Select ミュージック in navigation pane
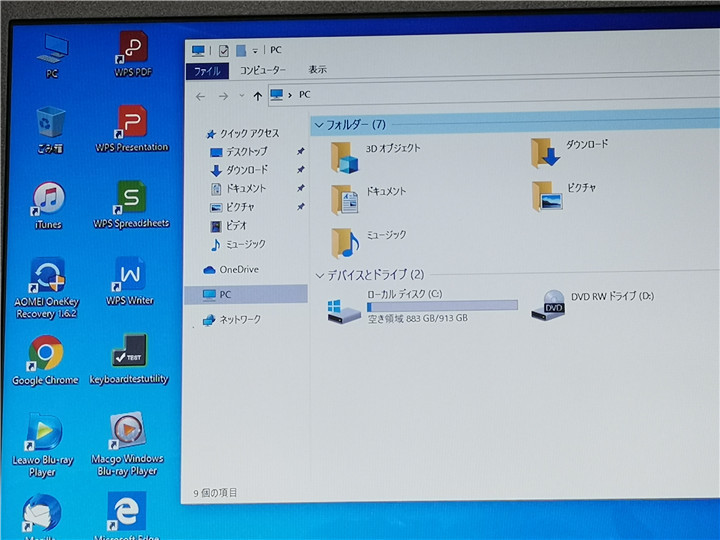 click(238, 244)
